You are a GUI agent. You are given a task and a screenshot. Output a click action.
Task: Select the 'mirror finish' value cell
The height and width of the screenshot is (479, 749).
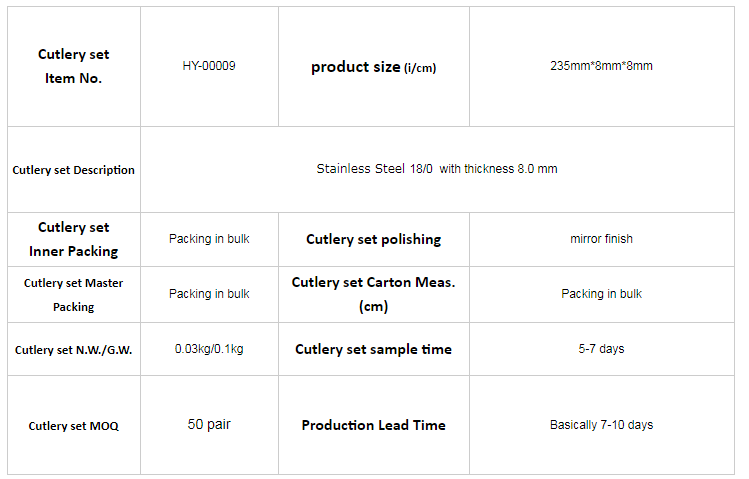point(601,239)
